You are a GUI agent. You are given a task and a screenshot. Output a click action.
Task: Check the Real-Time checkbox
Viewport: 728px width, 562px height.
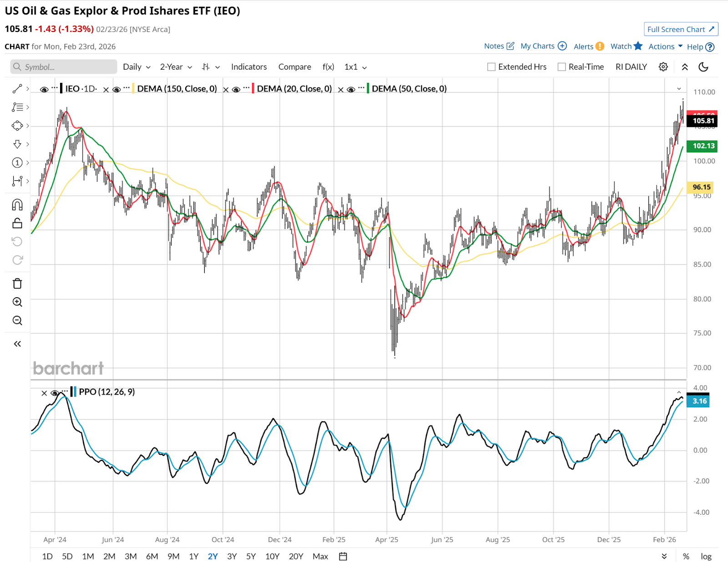(562, 67)
